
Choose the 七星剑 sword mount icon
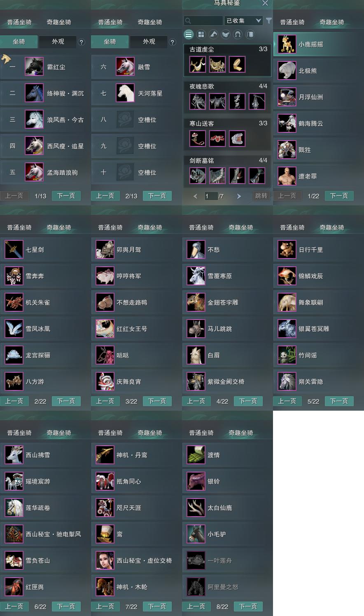click(14, 249)
